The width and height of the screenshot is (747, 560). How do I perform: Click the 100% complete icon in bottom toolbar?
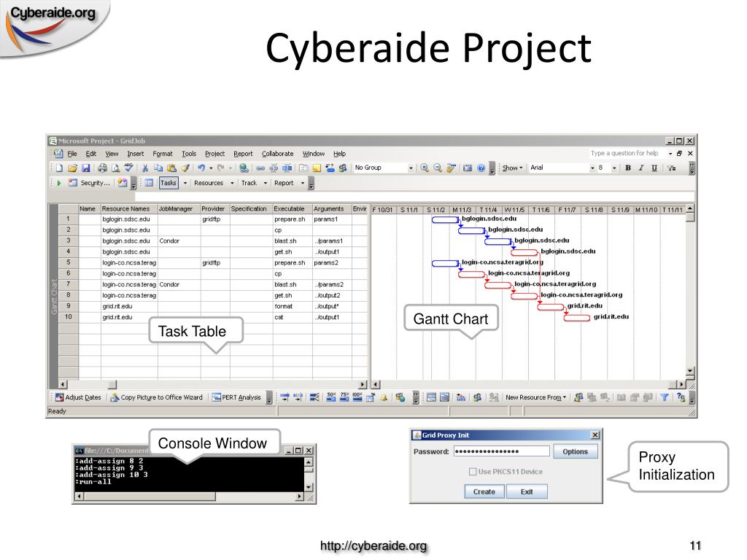pyautogui.click(x=357, y=397)
